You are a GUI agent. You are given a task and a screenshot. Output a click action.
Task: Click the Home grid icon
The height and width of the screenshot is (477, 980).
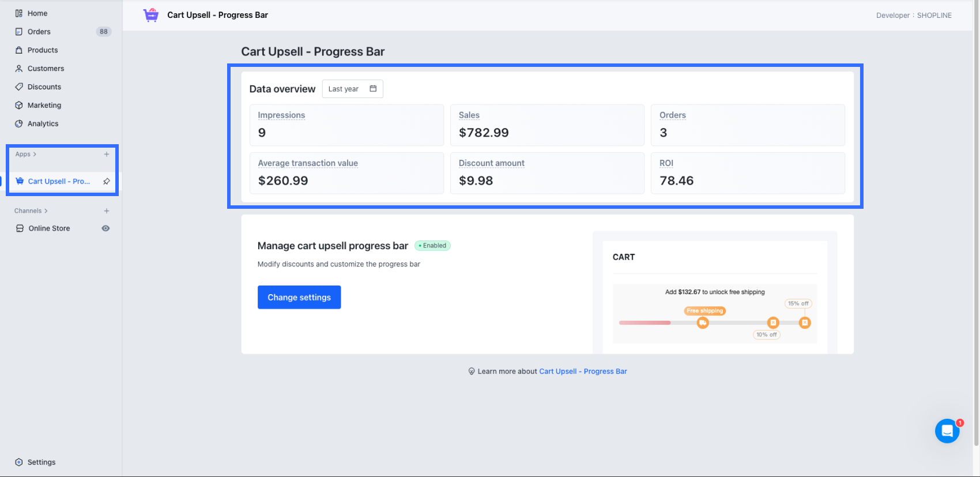(19, 13)
